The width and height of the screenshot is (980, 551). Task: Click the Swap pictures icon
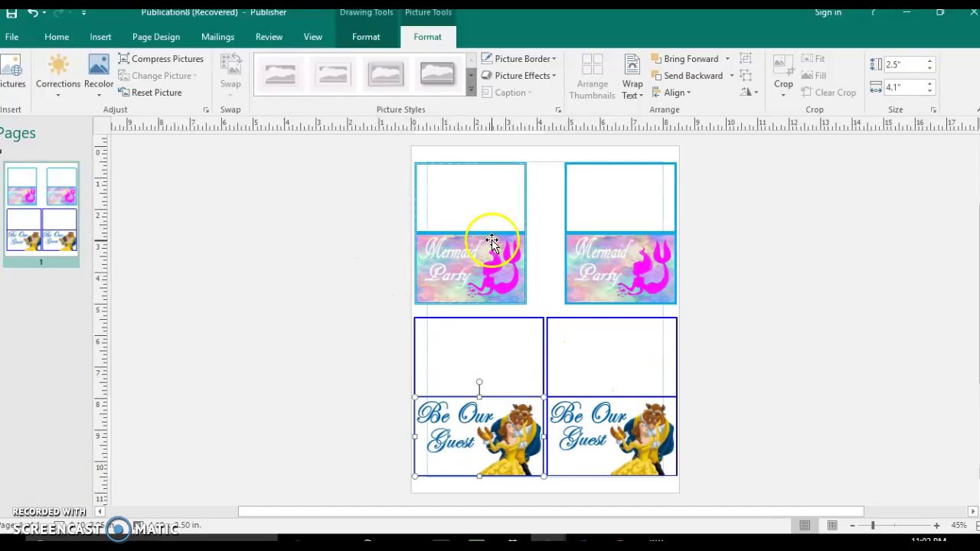coord(230,76)
